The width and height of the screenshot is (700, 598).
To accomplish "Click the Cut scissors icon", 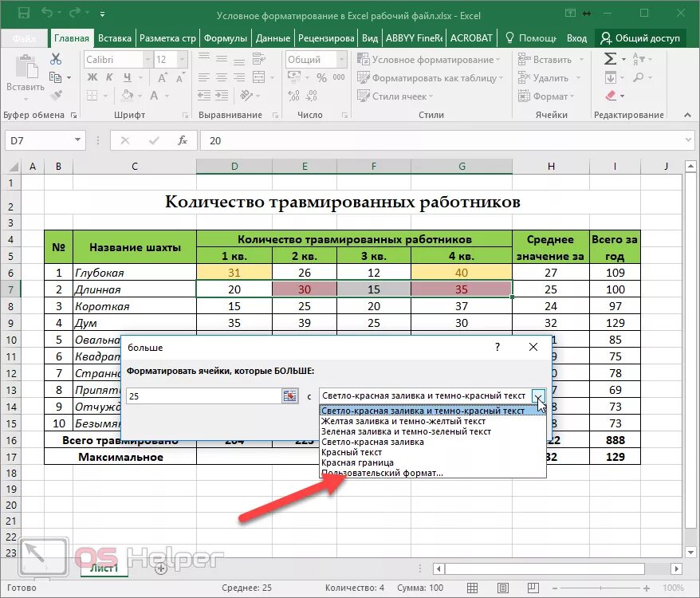I will tap(56, 59).
